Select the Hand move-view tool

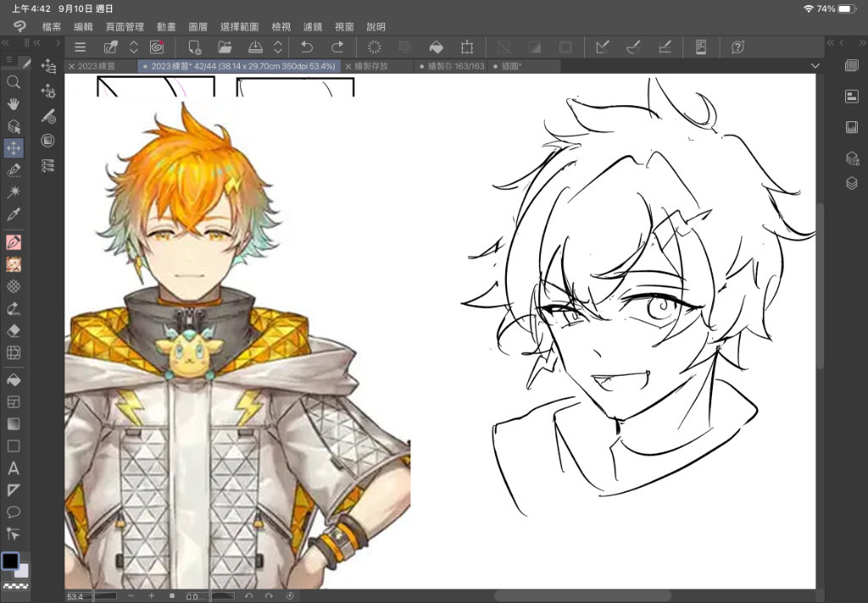[x=14, y=104]
